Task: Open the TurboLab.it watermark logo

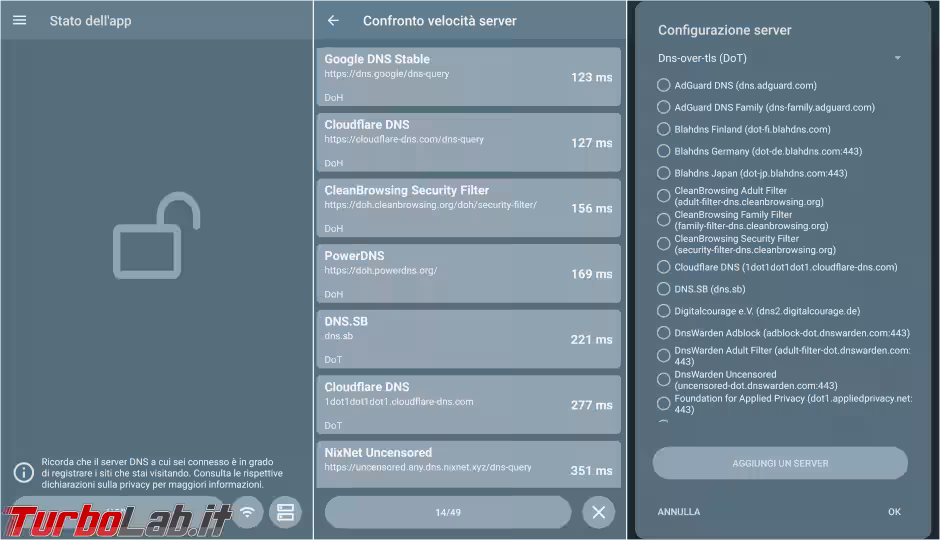Action: click(115, 517)
